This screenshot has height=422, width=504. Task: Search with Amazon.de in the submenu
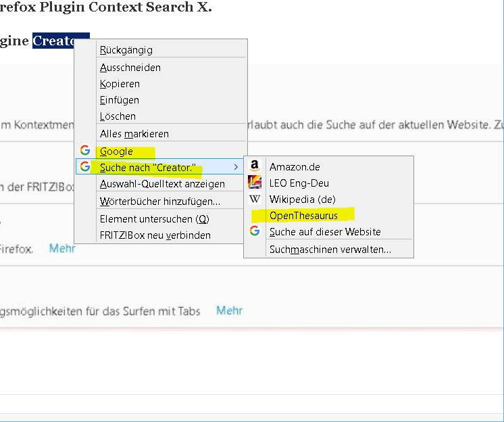328,166
